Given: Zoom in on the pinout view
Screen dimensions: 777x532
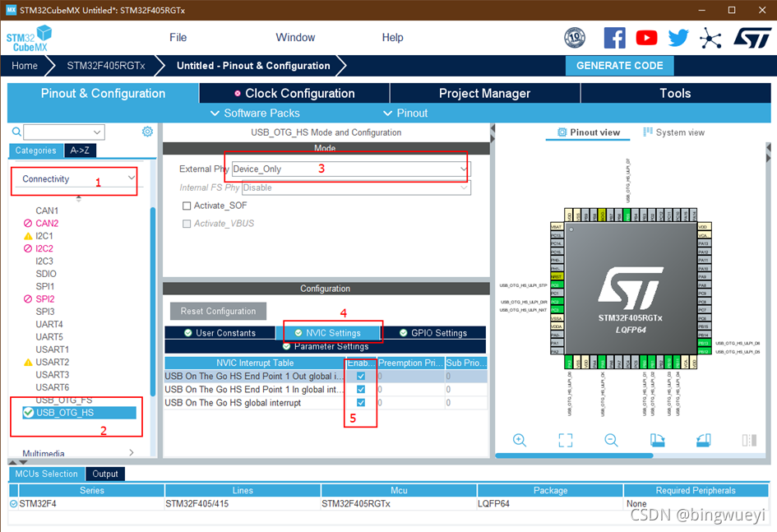Looking at the screenshot, I should 520,440.
